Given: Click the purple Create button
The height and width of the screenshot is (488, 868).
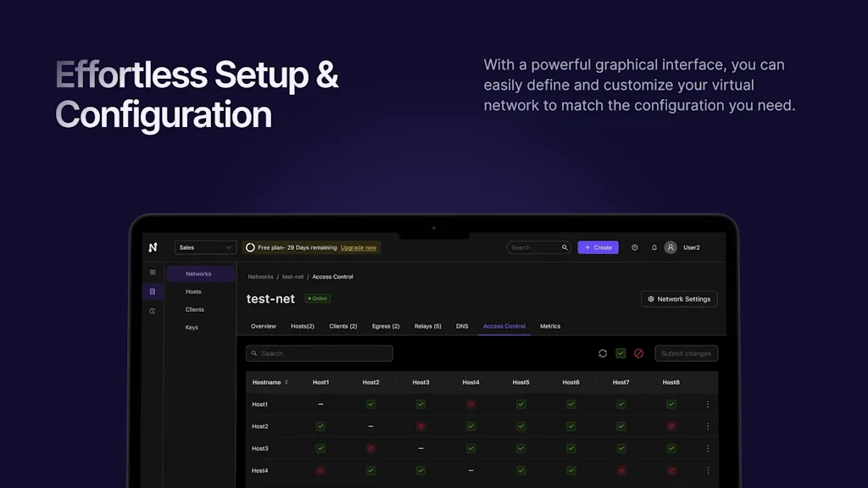Looking at the screenshot, I should 598,247.
